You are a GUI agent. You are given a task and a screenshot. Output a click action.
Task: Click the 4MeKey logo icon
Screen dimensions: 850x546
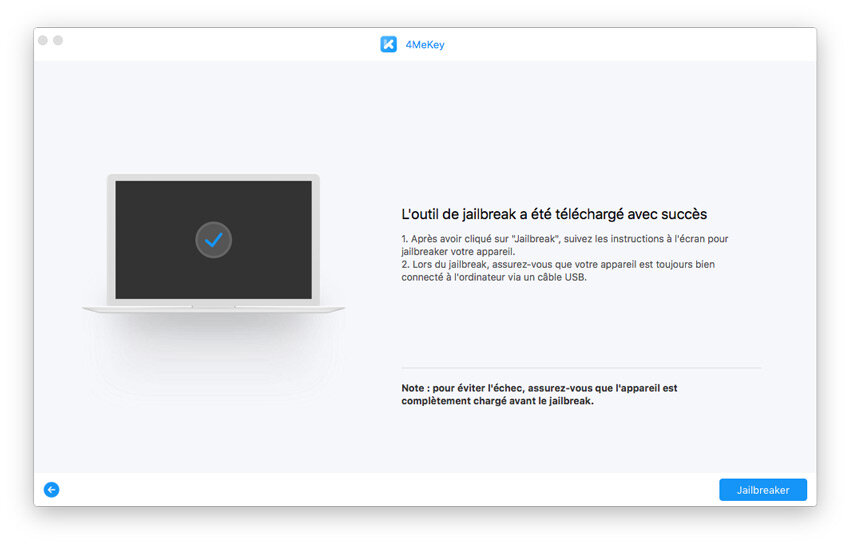(x=389, y=44)
